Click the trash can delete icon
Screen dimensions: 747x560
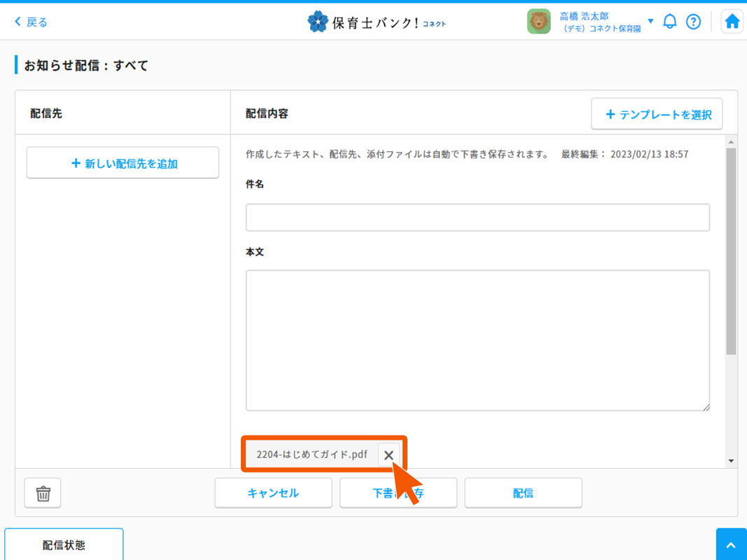click(43, 493)
